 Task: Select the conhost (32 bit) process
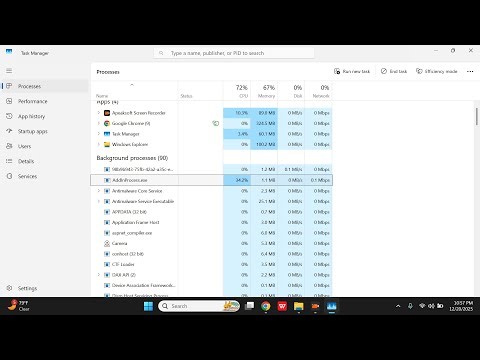tap(211, 254)
